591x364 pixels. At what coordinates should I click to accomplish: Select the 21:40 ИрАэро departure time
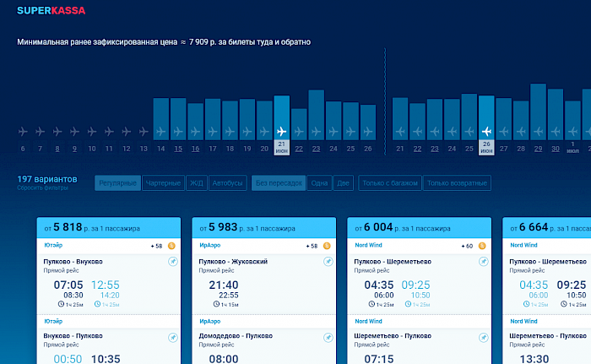224,285
